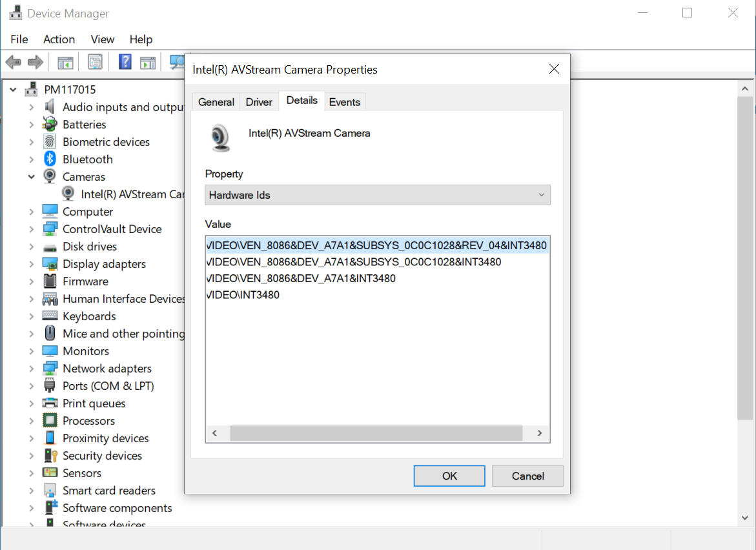The image size is (756, 550).
Task: Click the Show/Hide Console Tree toolbar icon
Action: click(65, 62)
